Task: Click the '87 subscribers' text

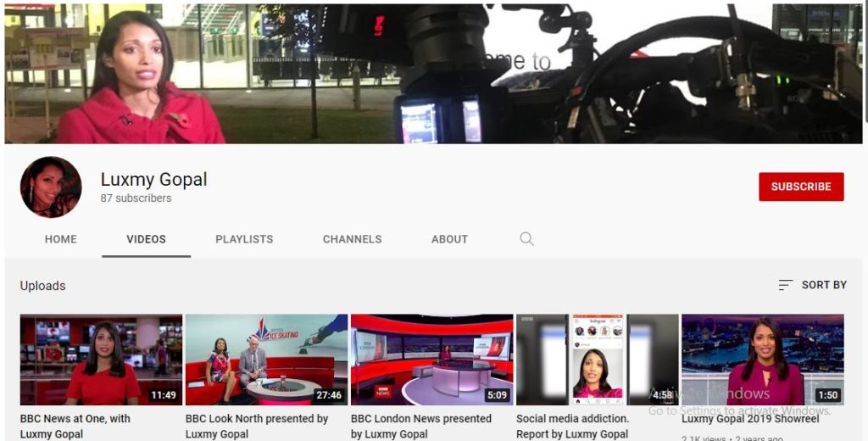Action: (136, 198)
